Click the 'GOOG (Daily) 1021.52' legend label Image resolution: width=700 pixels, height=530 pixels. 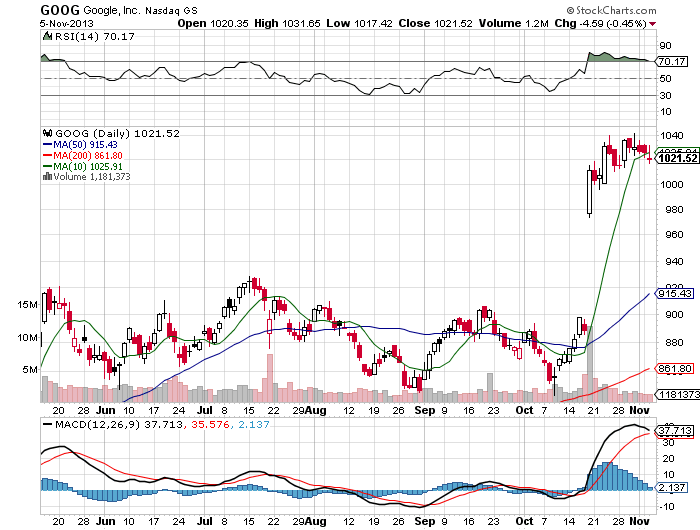[117, 133]
